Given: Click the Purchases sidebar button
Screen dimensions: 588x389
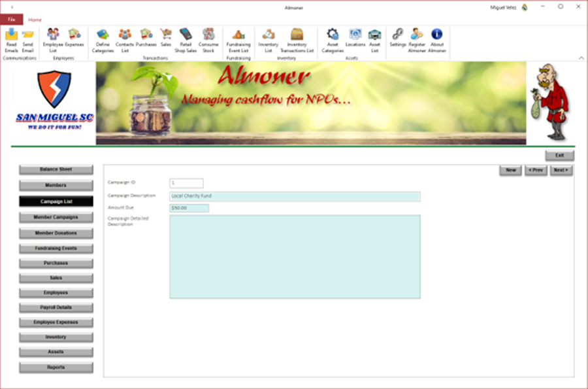Looking at the screenshot, I should click(56, 263).
